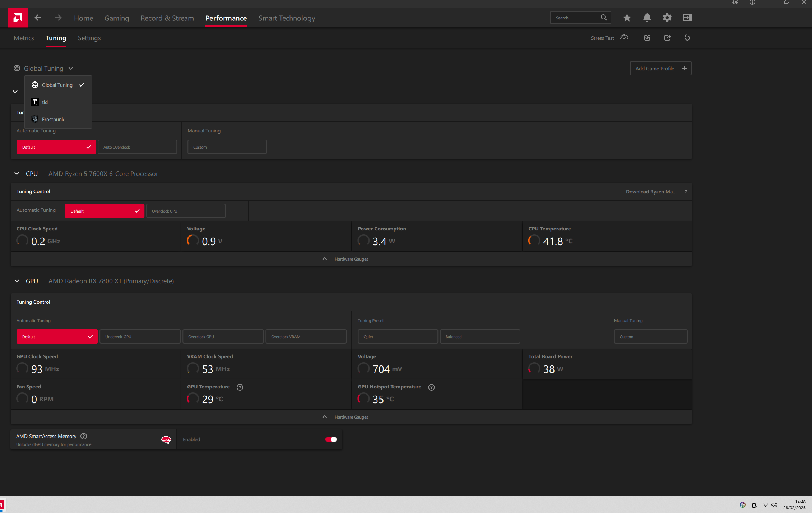Choose tld profile from the list
This screenshot has height=513, width=812.
pyautogui.click(x=58, y=102)
